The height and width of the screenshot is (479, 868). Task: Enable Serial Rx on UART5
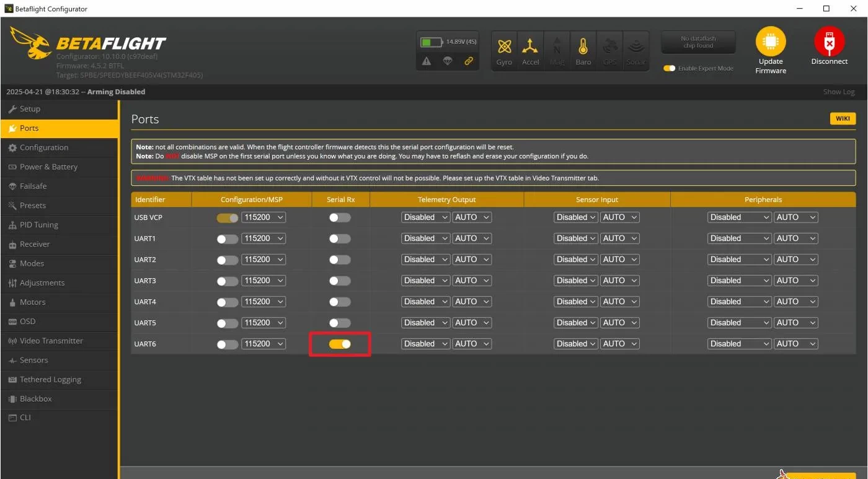(x=340, y=323)
